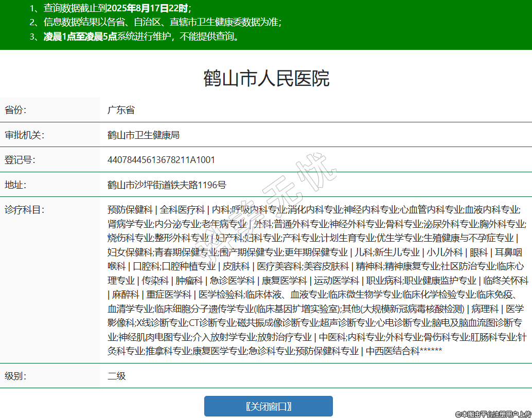Select the 地址 field label
Viewport: 532px width, 418px height.
pos(15,185)
